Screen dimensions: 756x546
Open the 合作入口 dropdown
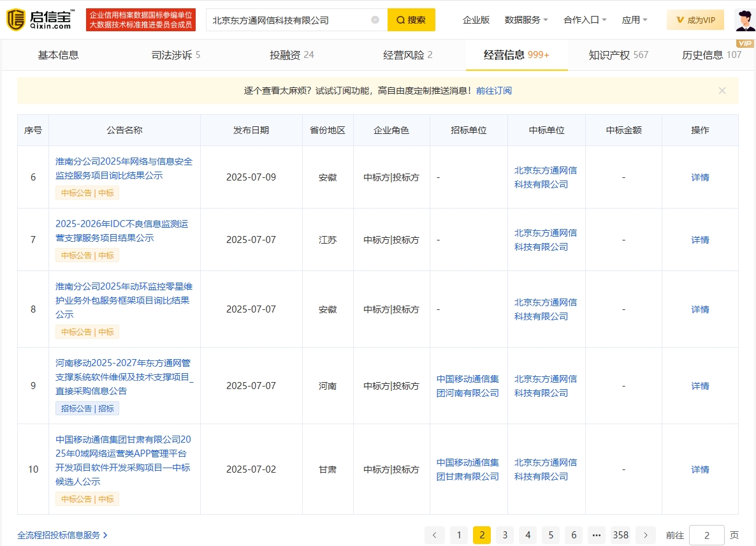point(585,20)
